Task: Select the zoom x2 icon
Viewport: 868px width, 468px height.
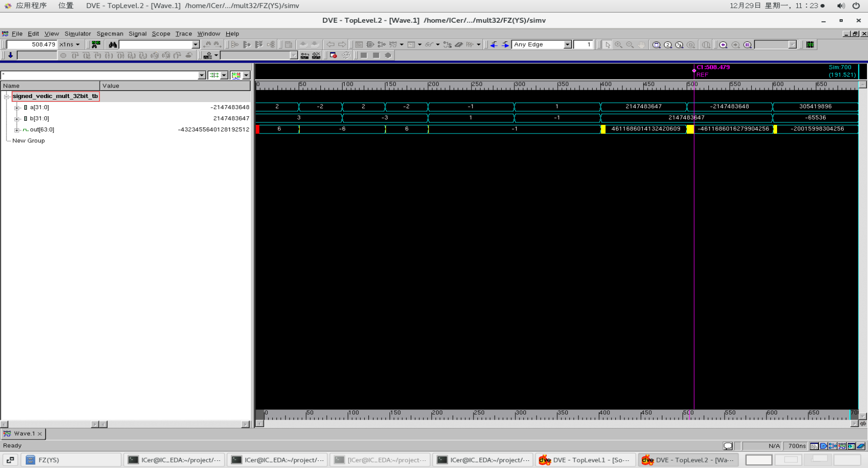Action: click(668, 44)
